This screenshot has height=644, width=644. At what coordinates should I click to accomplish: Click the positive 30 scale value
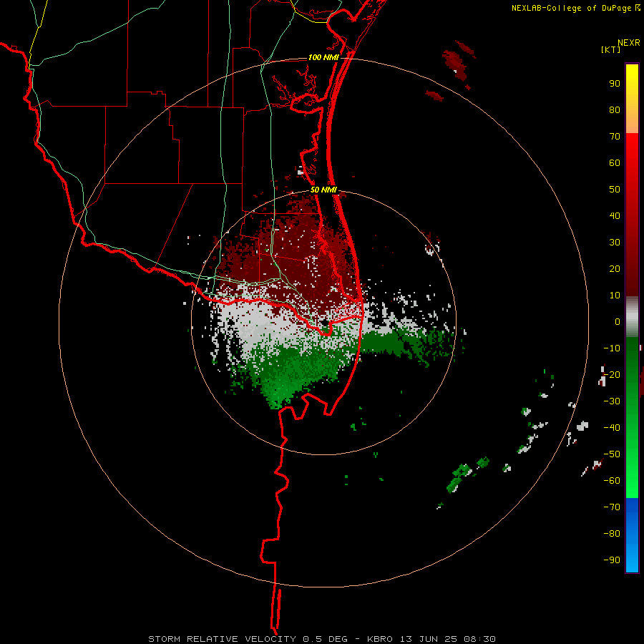pos(615,243)
